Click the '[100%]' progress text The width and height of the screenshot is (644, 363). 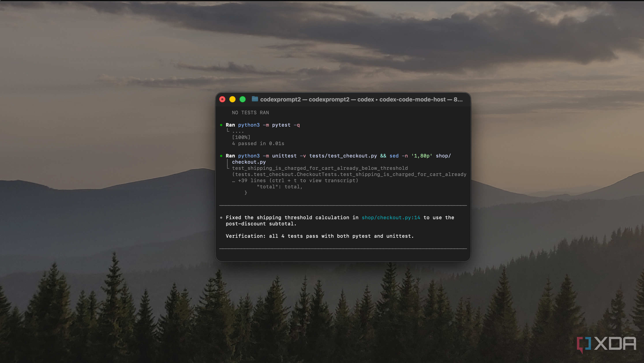pos(241,137)
